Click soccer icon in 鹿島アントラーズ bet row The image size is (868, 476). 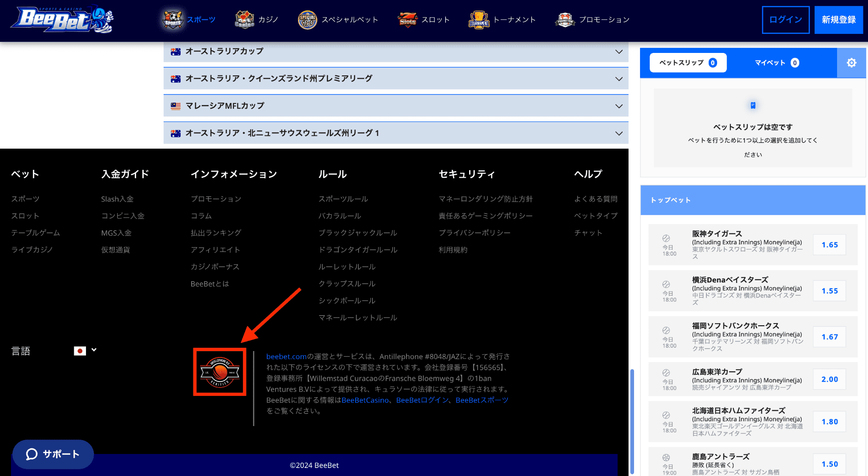click(666, 457)
